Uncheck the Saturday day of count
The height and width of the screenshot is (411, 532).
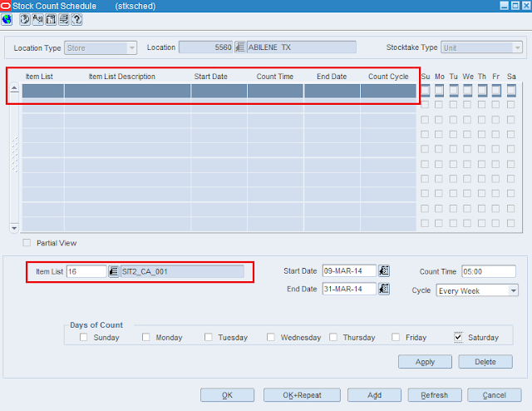pyautogui.click(x=458, y=337)
